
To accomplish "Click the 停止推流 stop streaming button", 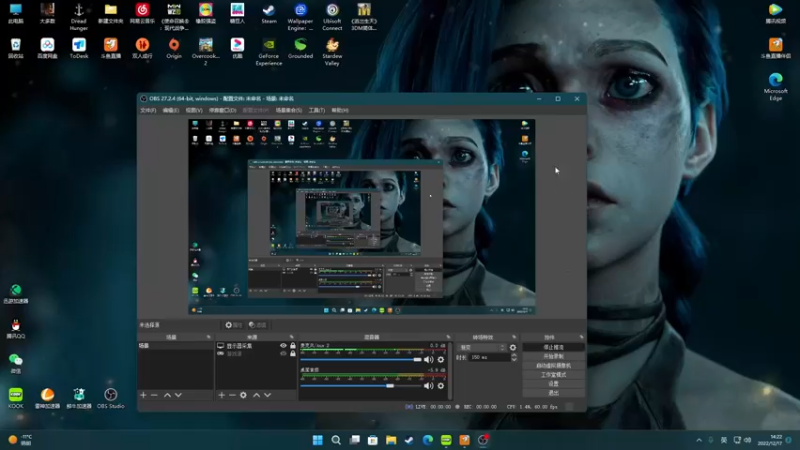I will click(x=554, y=347).
